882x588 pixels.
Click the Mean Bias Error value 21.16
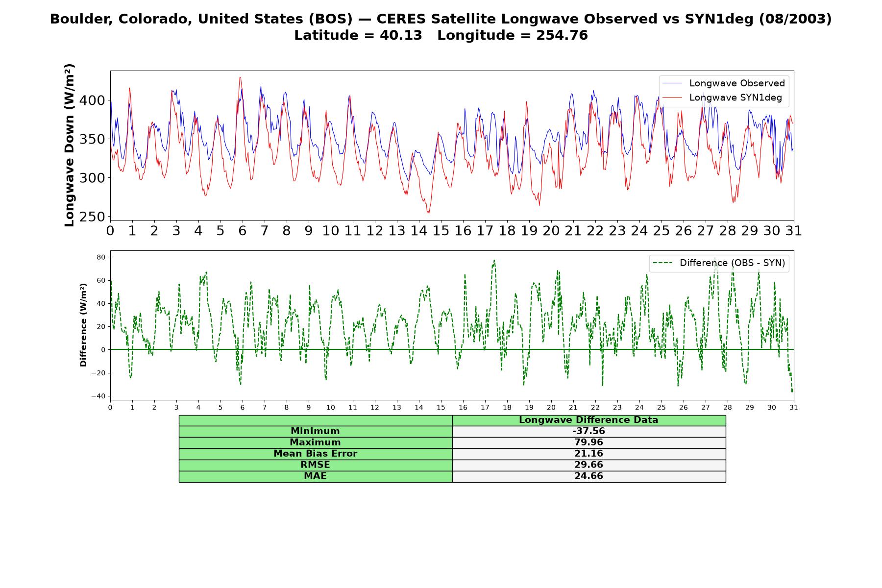pyautogui.click(x=589, y=454)
